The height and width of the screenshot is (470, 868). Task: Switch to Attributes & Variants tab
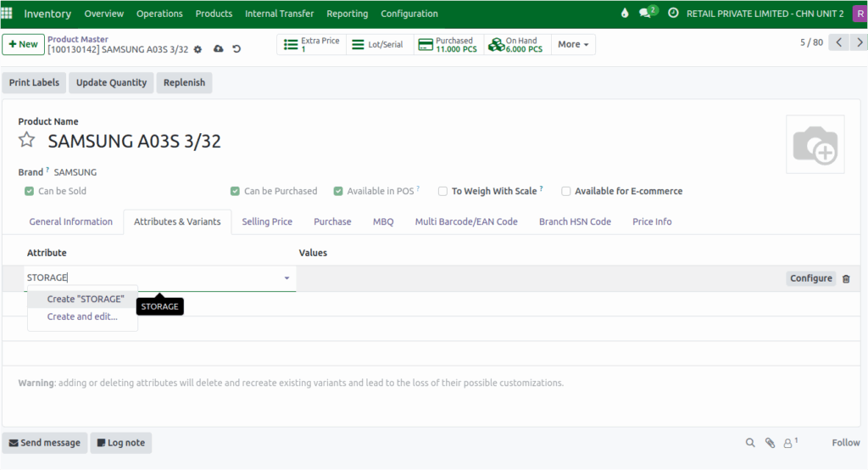pyautogui.click(x=177, y=221)
